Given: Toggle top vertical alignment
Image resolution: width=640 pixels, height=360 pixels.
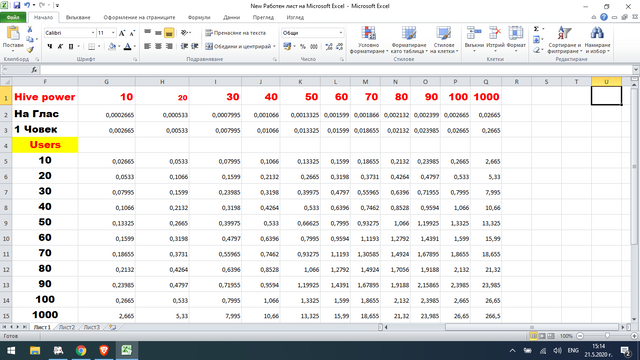Looking at the screenshot, I should point(147,33).
